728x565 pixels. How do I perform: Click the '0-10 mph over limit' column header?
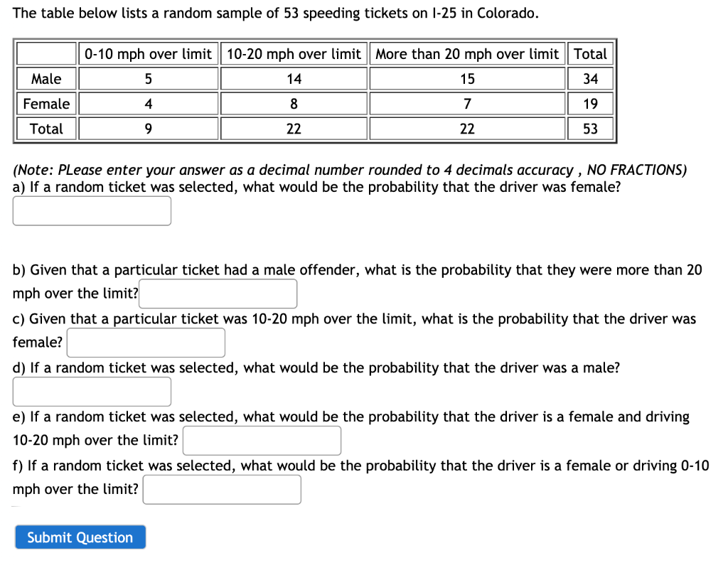click(148, 53)
